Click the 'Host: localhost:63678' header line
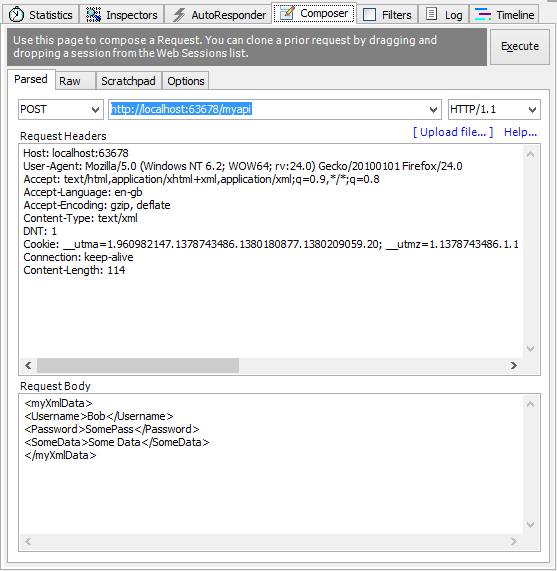The width and height of the screenshot is (557, 571). [x=76, y=153]
